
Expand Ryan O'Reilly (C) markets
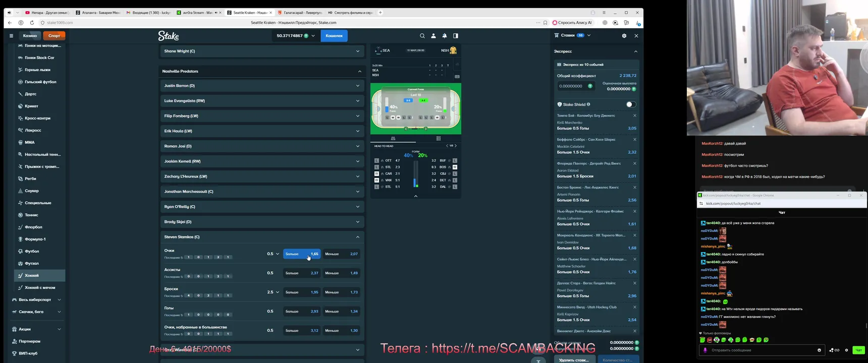point(262,207)
